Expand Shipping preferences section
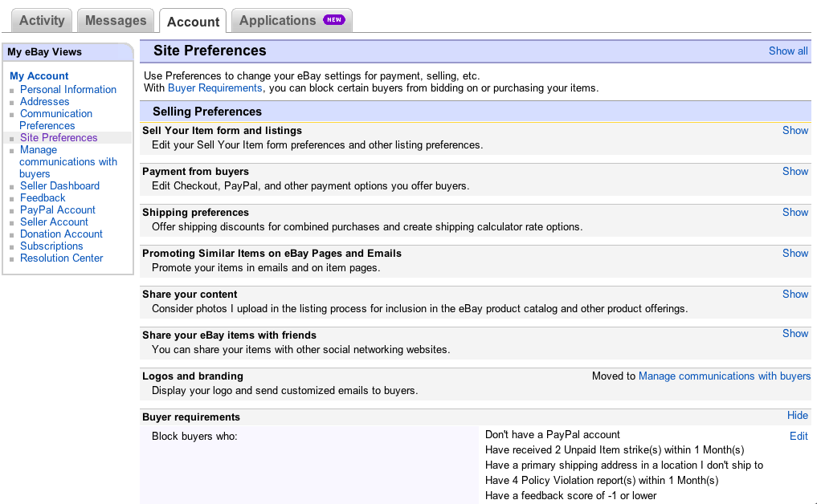Screen dimensions: 817x504 795,212
